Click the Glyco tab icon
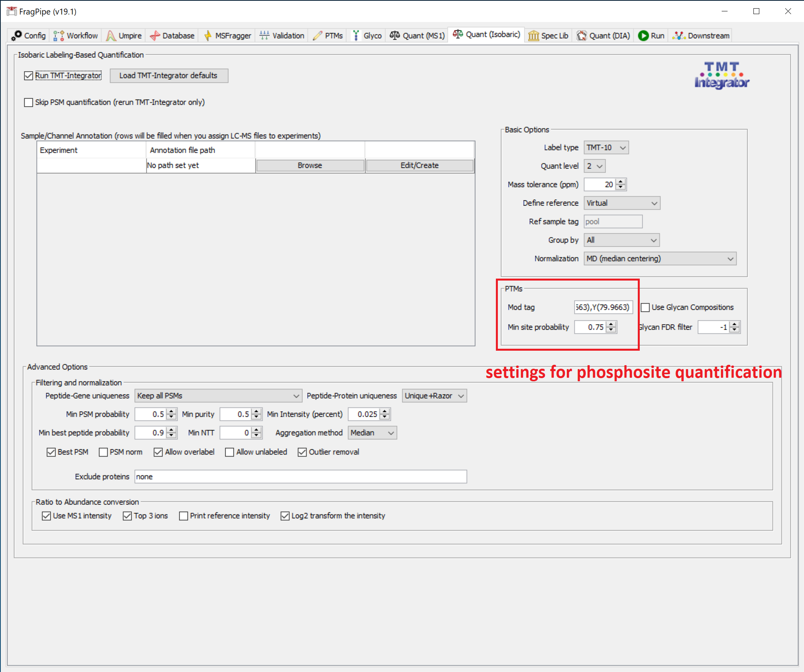 (356, 36)
